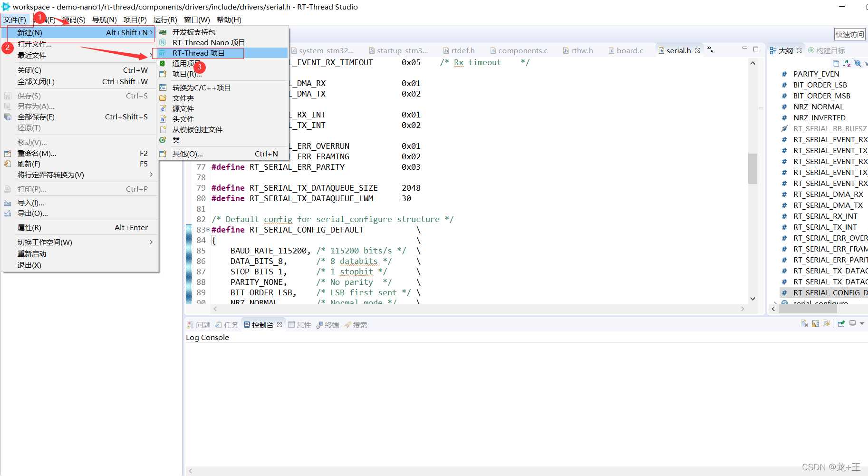Open 属性(R) from the File menu
Viewport: 868px width, 476px height.
coord(79,227)
